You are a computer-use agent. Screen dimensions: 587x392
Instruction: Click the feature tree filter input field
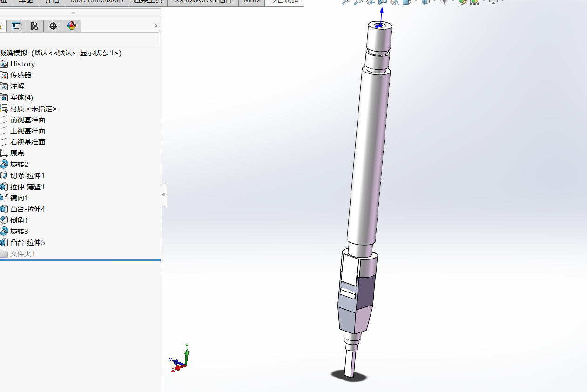click(x=80, y=40)
